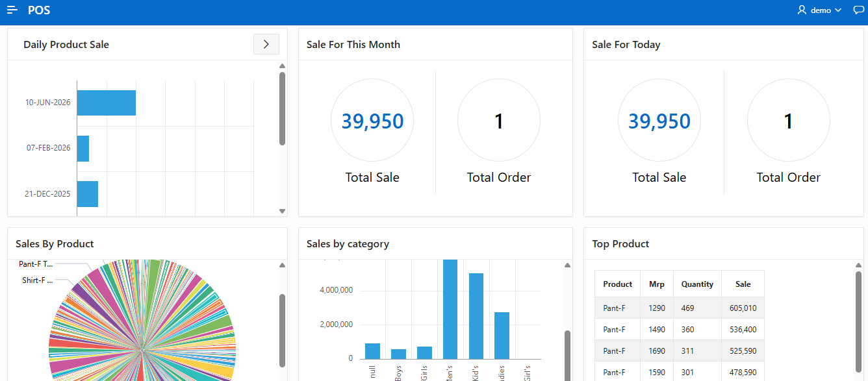The width and height of the screenshot is (868, 381).
Task: Click today's Total Sale 39,950 value
Action: point(659,121)
